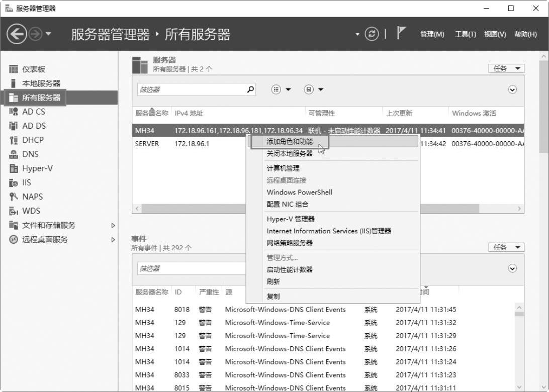
Task: Click the search magnifier in server filter
Action: (251, 89)
